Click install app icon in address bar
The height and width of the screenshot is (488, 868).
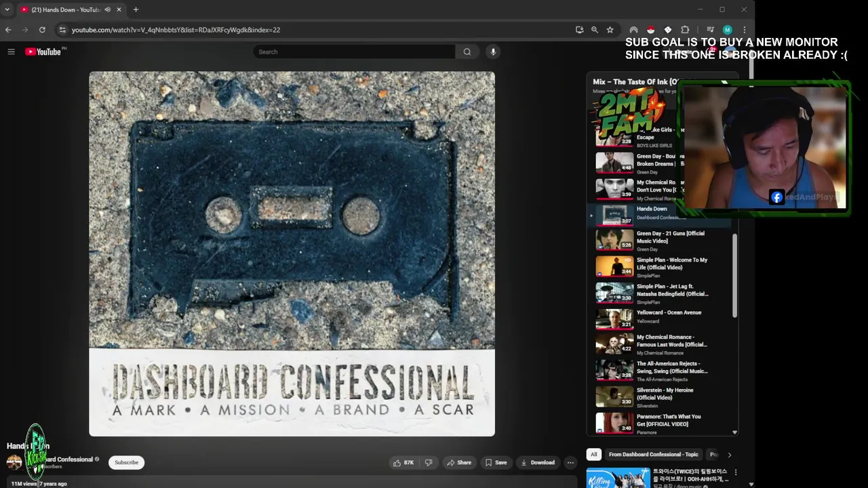(x=579, y=30)
